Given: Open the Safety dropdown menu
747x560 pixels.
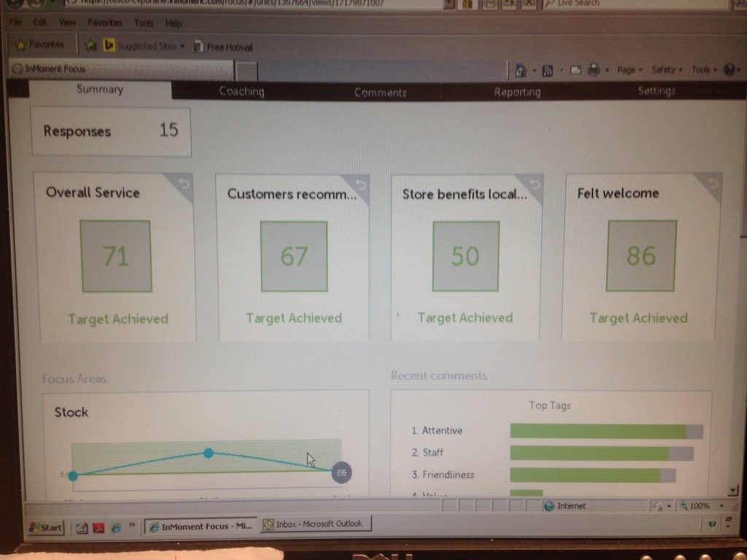Looking at the screenshot, I should 667,69.
